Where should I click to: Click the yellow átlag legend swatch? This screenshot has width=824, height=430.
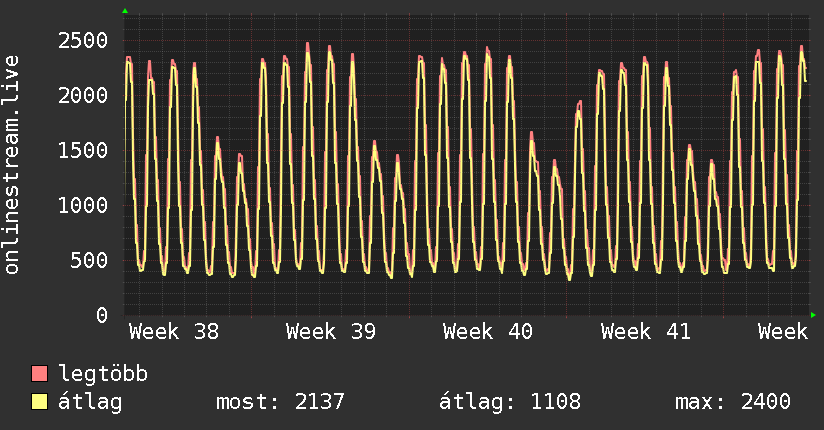pyautogui.click(x=39, y=401)
